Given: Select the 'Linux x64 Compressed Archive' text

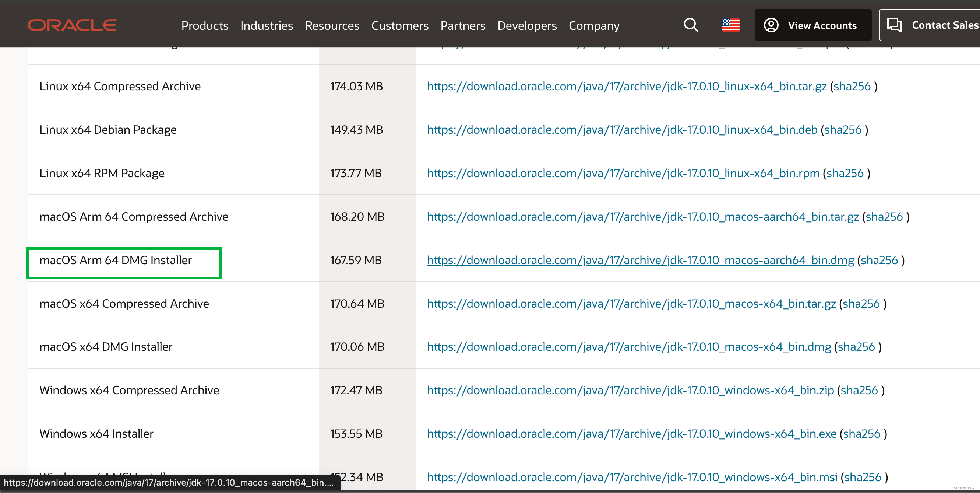Looking at the screenshot, I should [x=120, y=87].
